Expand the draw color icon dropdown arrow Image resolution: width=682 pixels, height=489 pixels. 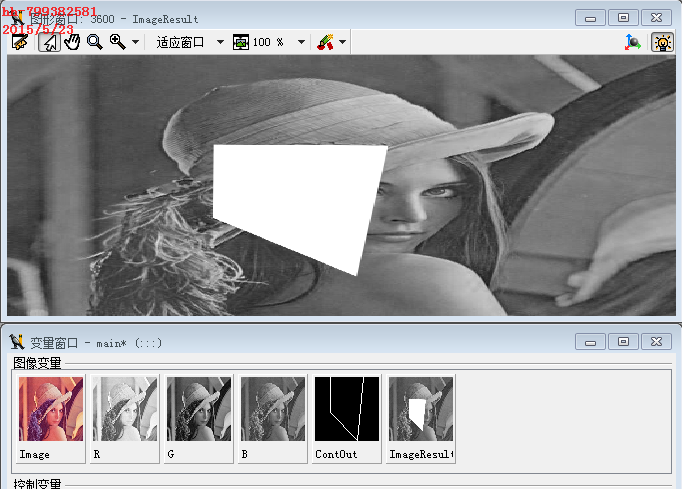point(343,42)
